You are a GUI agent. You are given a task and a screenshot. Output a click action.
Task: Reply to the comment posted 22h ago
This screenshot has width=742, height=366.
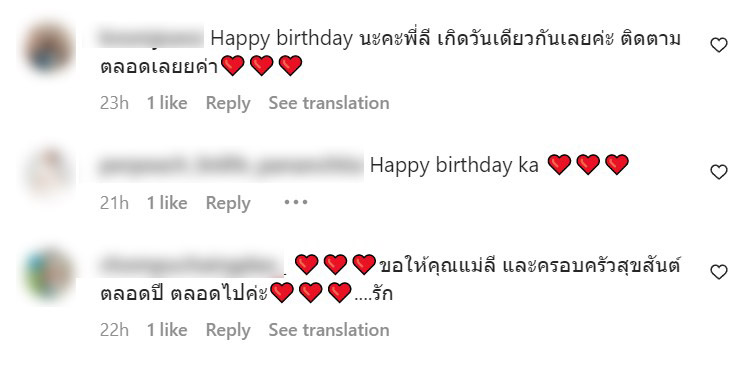click(x=228, y=330)
